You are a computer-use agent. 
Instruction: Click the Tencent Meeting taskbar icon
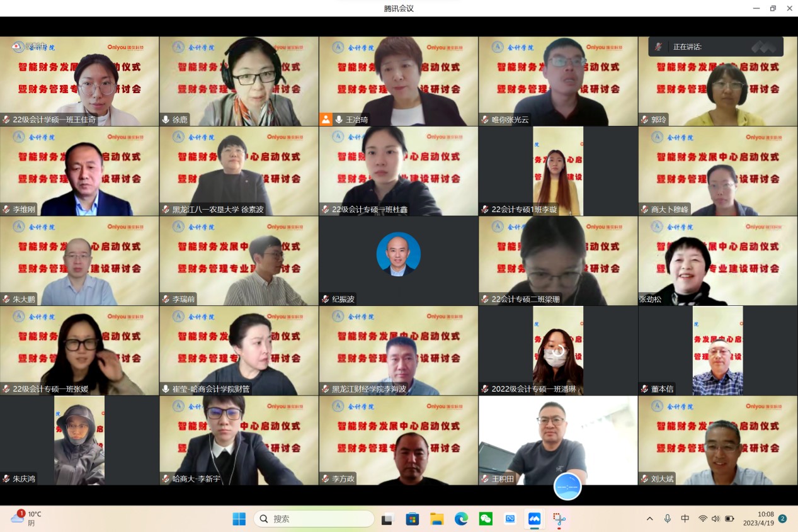click(x=534, y=519)
